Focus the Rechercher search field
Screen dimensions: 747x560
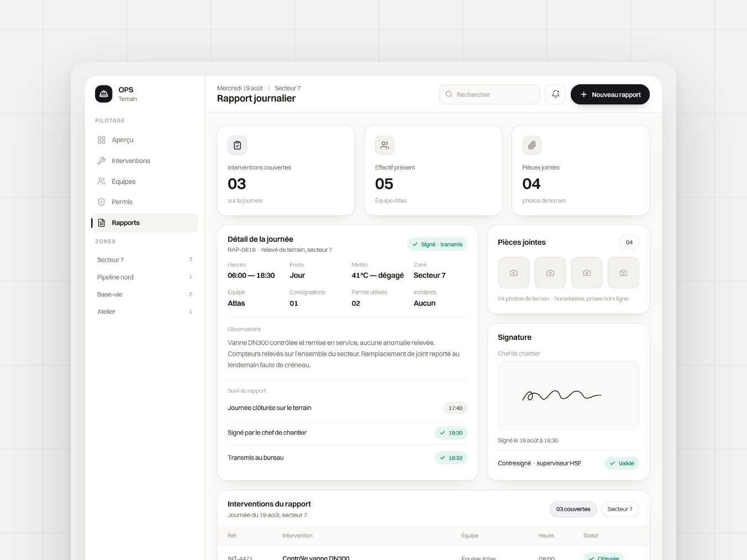coord(489,94)
